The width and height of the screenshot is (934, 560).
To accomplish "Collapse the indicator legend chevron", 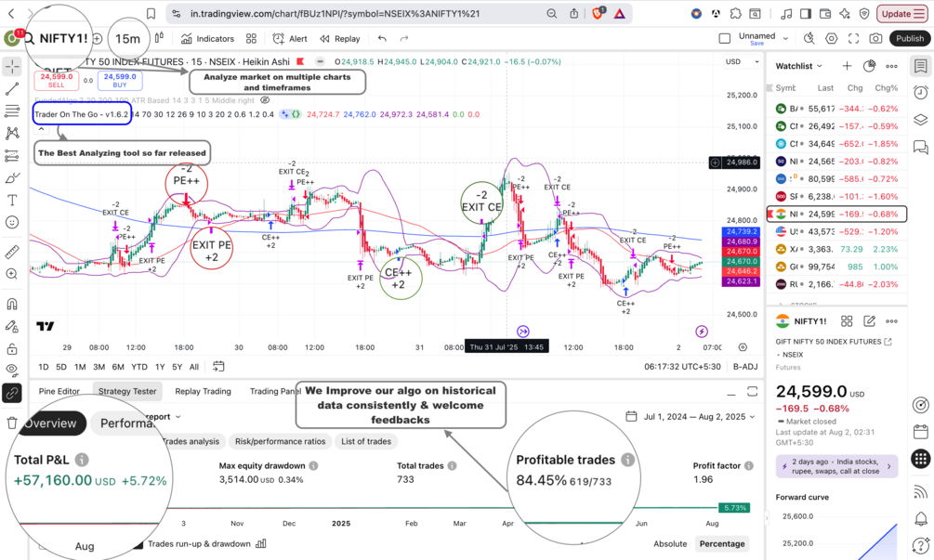I will click(x=41, y=128).
